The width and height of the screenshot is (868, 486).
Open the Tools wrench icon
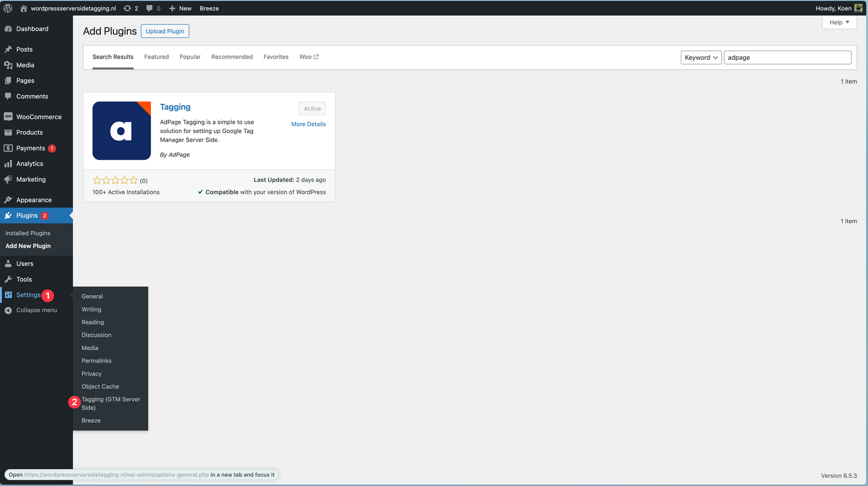pyautogui.click(x=8, y=279)
